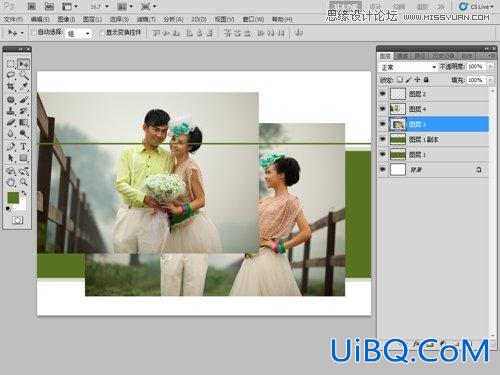
Task: Select the Rectangular Marquee tool
Action: click(11, 64)
